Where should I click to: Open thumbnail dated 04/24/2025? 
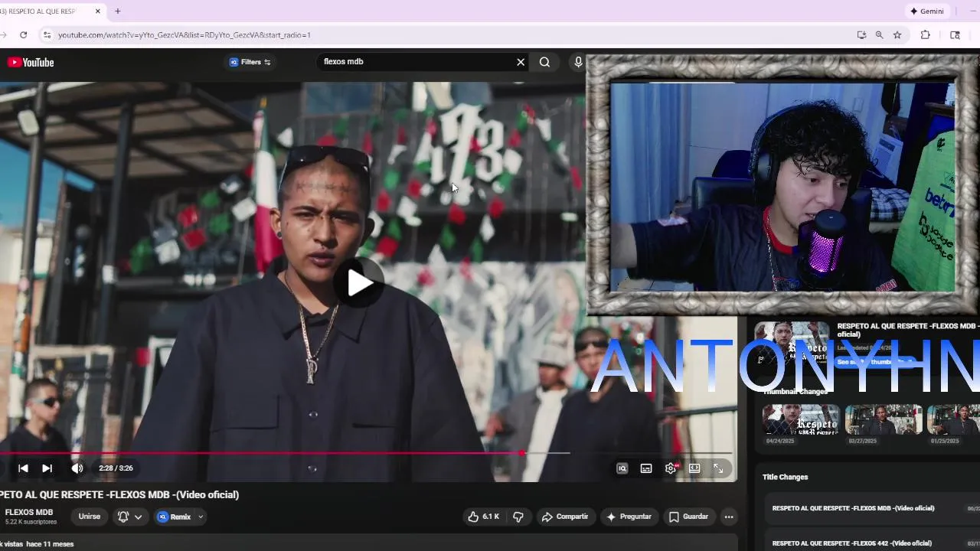point(800,419)
